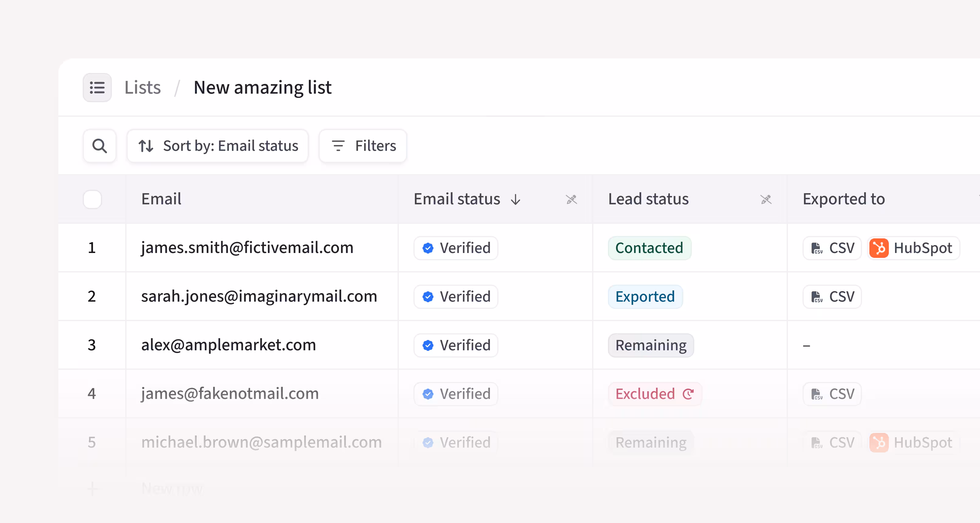The image size is (980, 523).
Task: Click CSV export tag in row 4
Action: (832, 394)
